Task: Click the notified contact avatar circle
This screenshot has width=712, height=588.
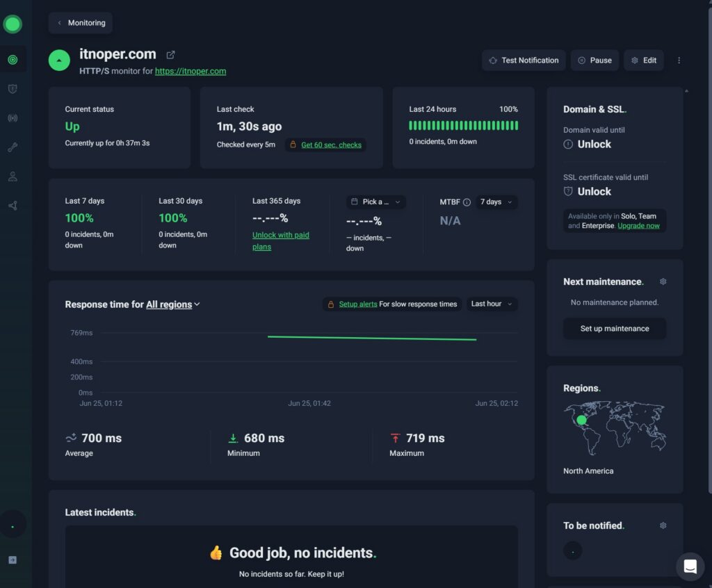Action: point(573,550)
